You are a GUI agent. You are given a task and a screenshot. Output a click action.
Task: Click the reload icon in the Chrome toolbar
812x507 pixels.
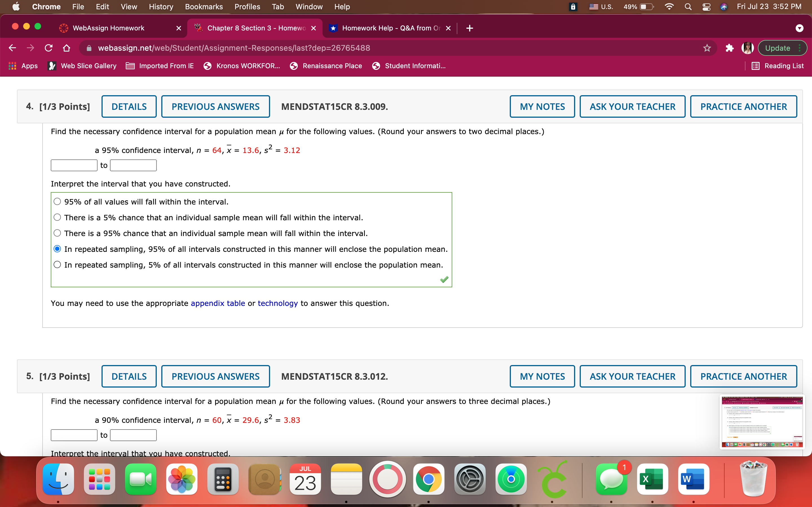pos(48,48)
